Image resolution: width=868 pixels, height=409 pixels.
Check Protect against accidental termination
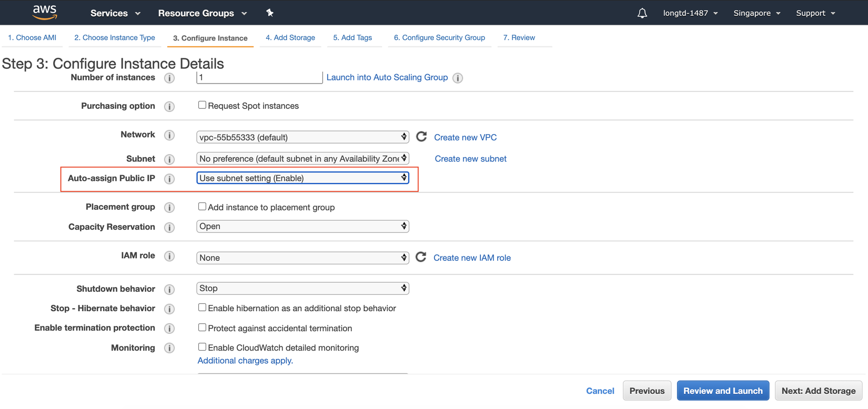point(202,328)
